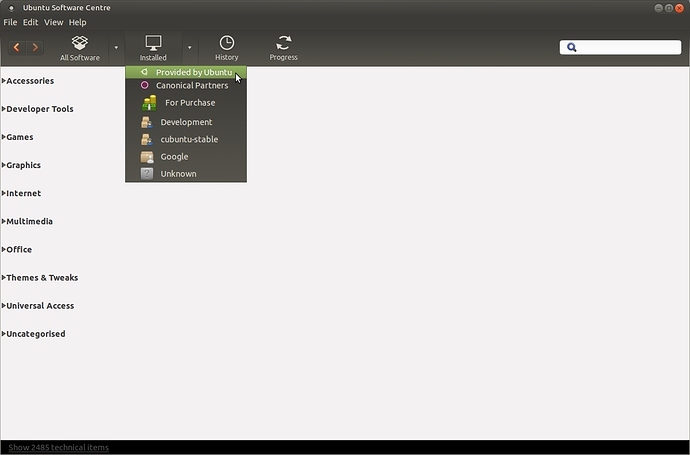Screen dimensions: 690x455
Task: Choose For Purchase from the dropdown
Action: [x=186, y=103]
